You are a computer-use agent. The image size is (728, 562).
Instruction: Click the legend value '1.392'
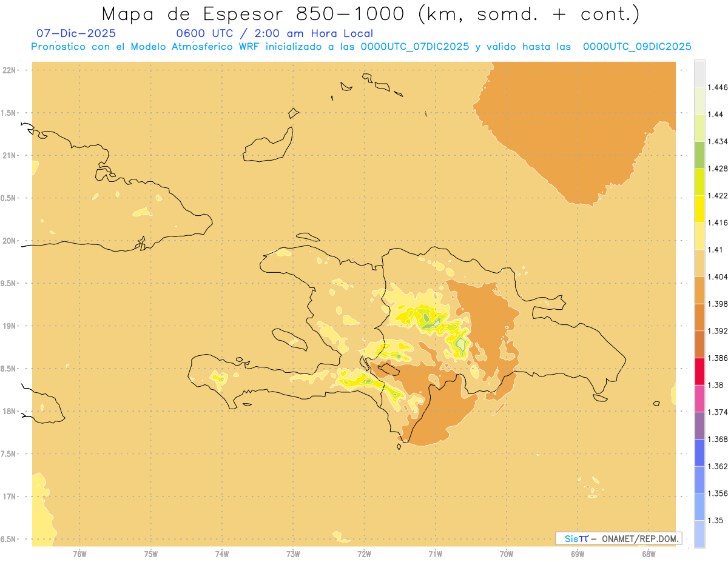click(x=718, y=331)
